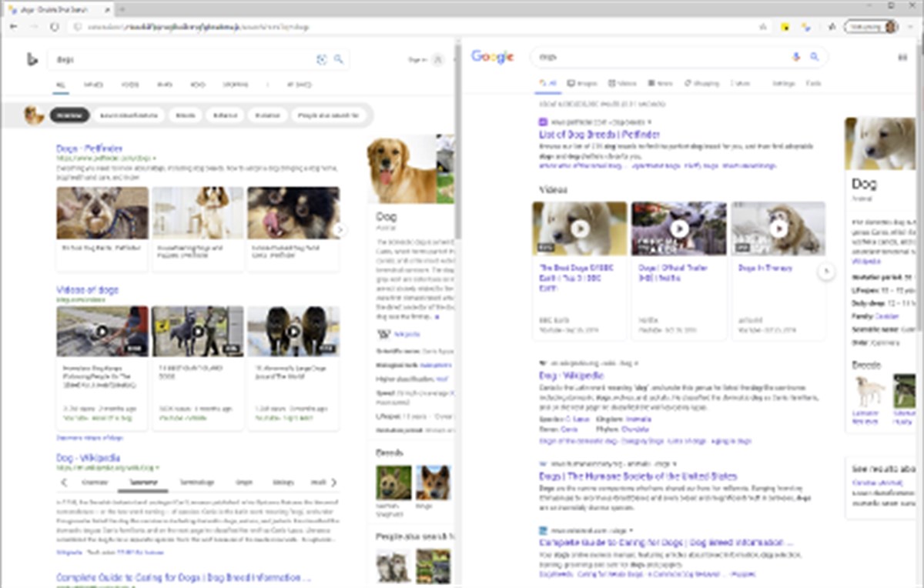Viewport: 924px width, 588px height.
Task: Open Bing visual search camera icon
Action: click(x=322, y=59)
